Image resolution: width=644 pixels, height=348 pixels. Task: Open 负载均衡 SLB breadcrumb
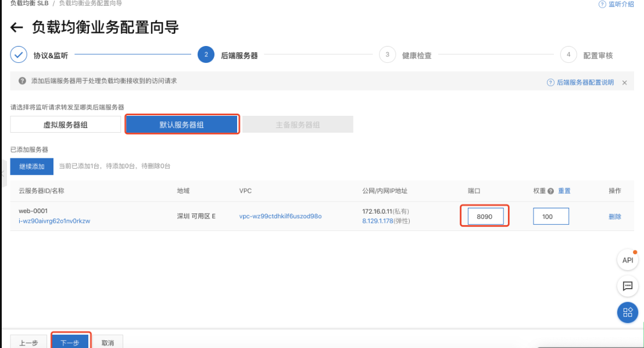(x=29, y=3)
